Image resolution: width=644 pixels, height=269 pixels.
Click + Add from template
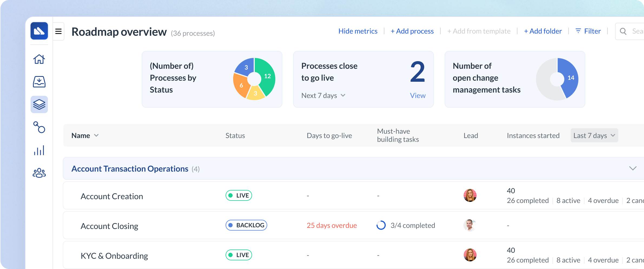click(x=479, y=31)
